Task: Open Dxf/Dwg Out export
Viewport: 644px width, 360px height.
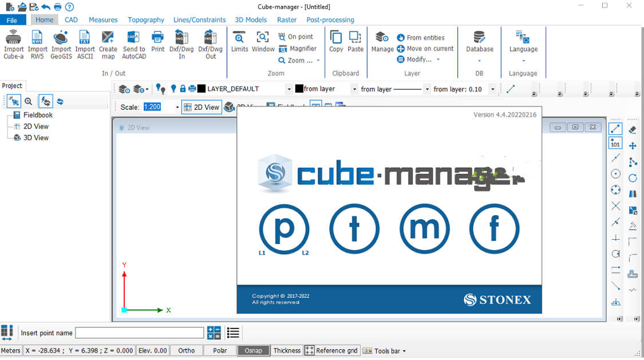Action: click(210, 44)
